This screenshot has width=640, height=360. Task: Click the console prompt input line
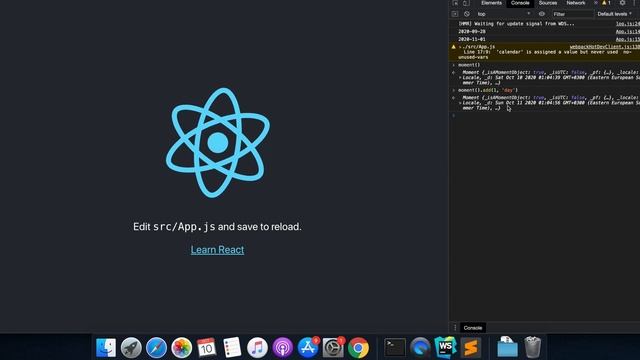[x=547, y=116]
